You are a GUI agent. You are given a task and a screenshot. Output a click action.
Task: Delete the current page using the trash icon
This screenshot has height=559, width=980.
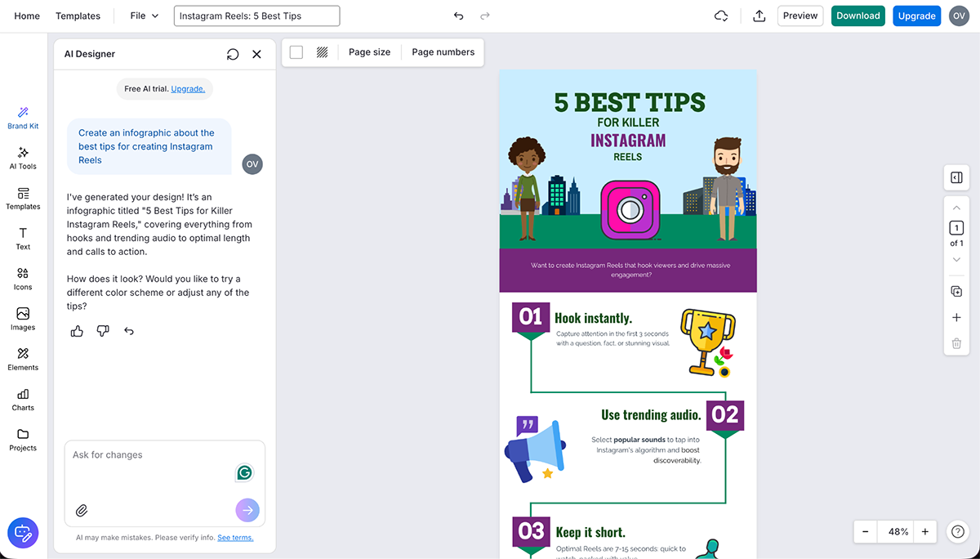click(x=956, y=343)
